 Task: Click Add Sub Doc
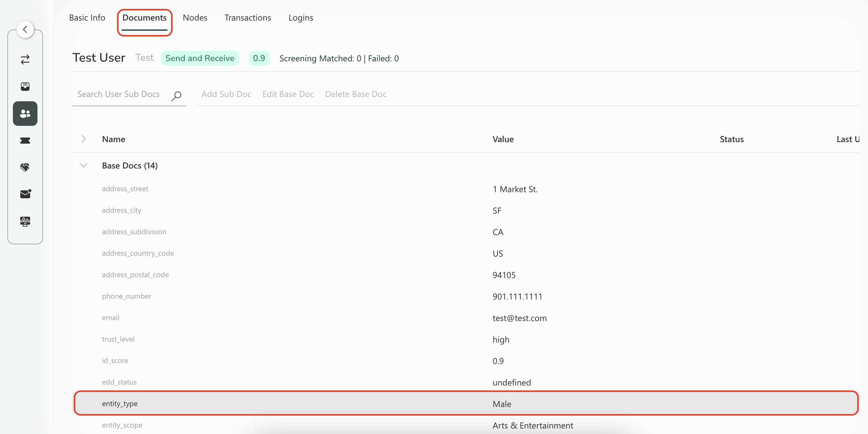click(x=226, y=94)
